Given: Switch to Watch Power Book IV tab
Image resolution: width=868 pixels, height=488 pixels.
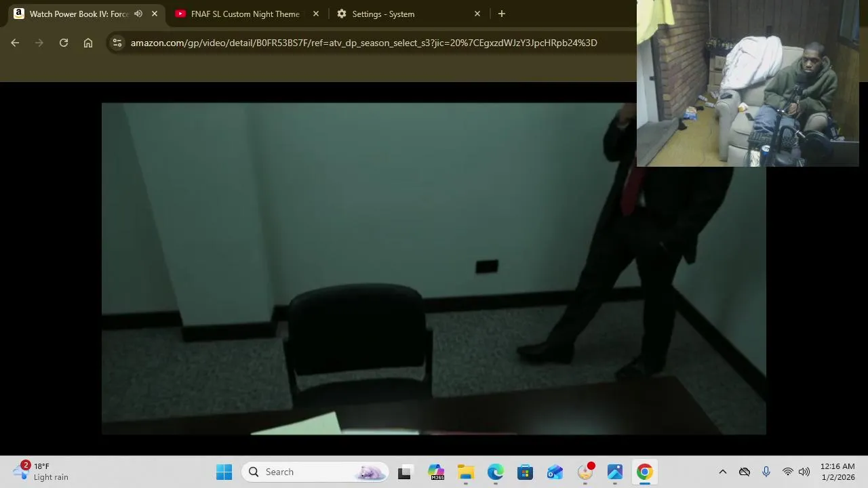Looking at the screenshot, I should pos(79,14).
